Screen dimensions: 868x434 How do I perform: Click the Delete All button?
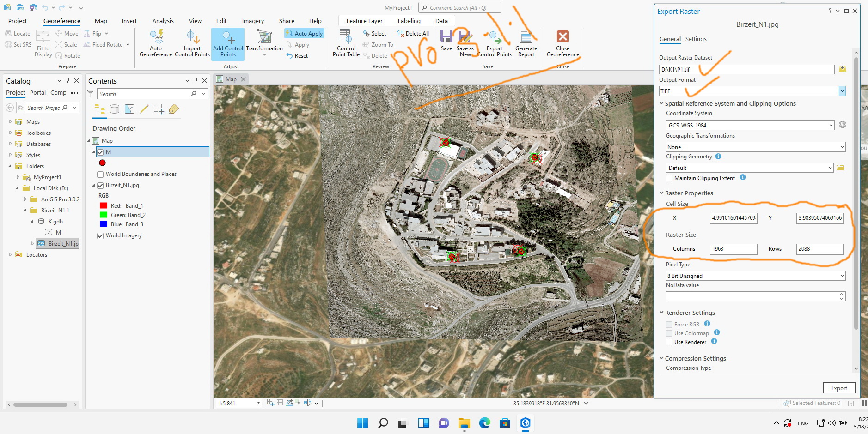click(413, 33)
